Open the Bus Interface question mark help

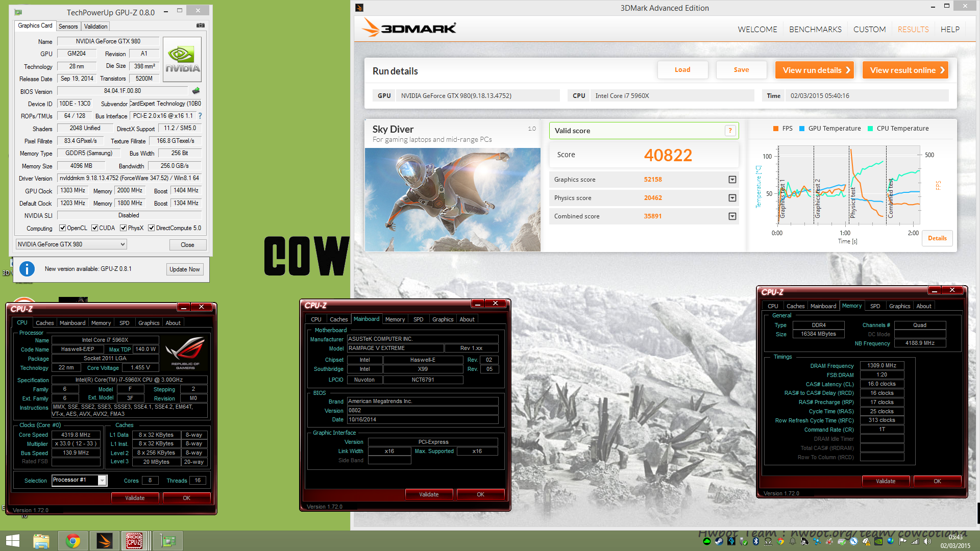tap(200, 116)
